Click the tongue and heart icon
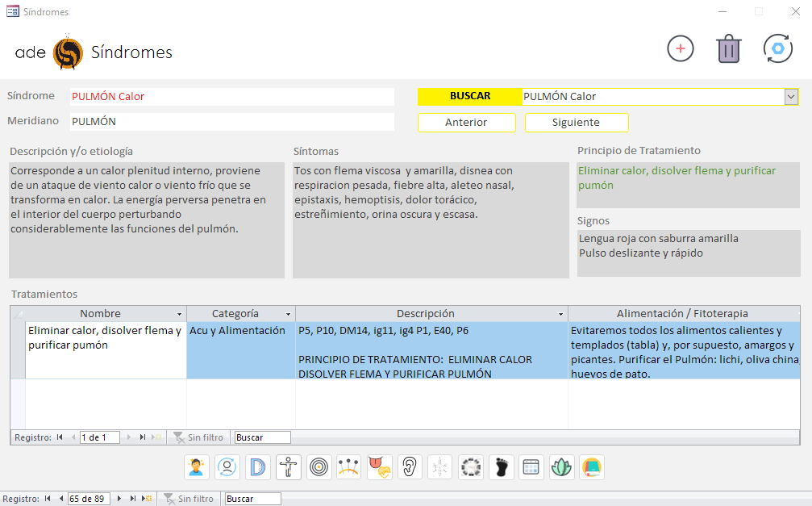812x506 pixels. [380, 467]
